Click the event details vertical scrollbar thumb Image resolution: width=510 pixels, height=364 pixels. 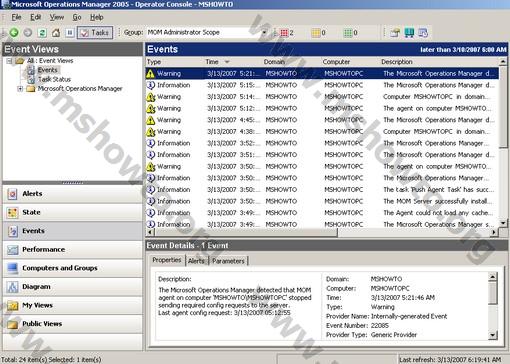coord(492,292)
